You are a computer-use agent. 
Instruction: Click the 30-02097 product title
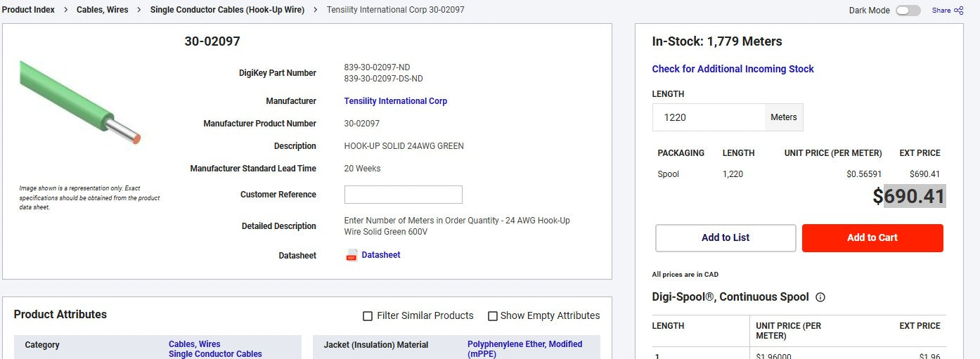click(x=212, y=41)
